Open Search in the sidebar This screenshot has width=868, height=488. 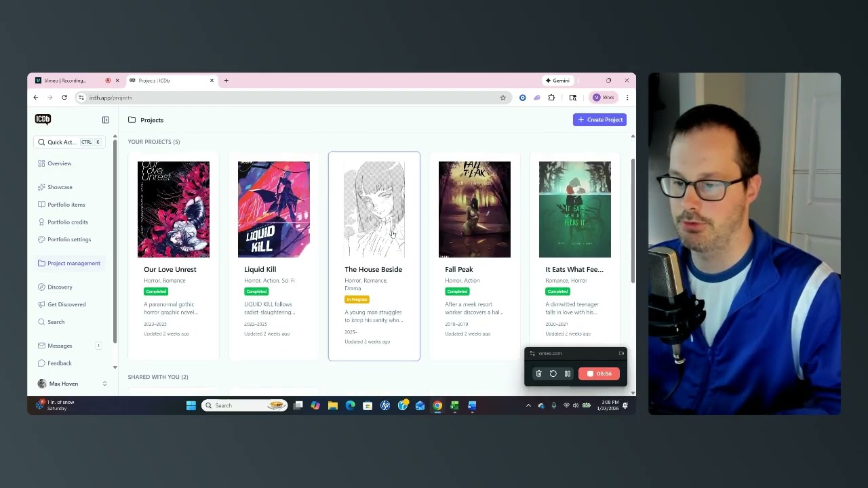tap(56, 323)
